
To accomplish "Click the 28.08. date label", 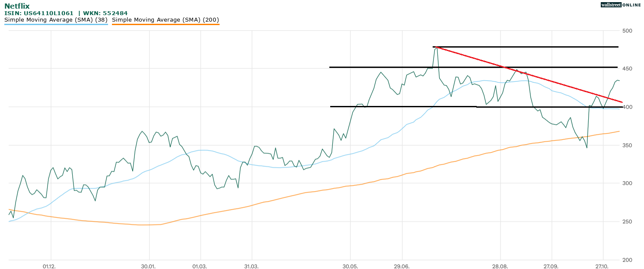I will coord(500,266).
